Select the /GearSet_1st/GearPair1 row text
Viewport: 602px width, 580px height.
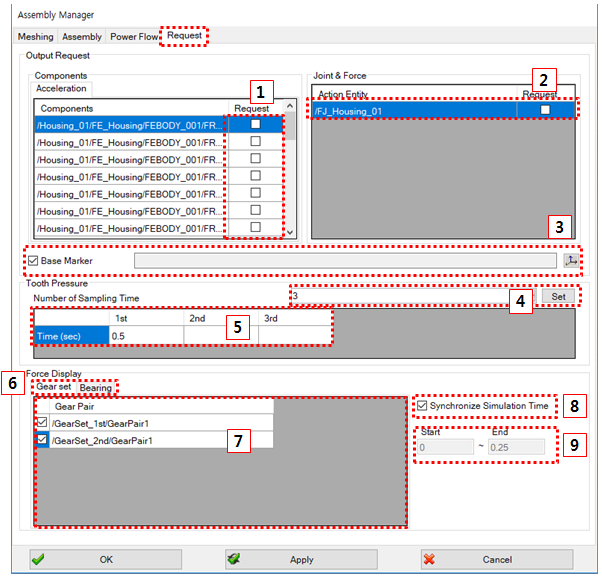pyautogui.click(x=100, y=423)
